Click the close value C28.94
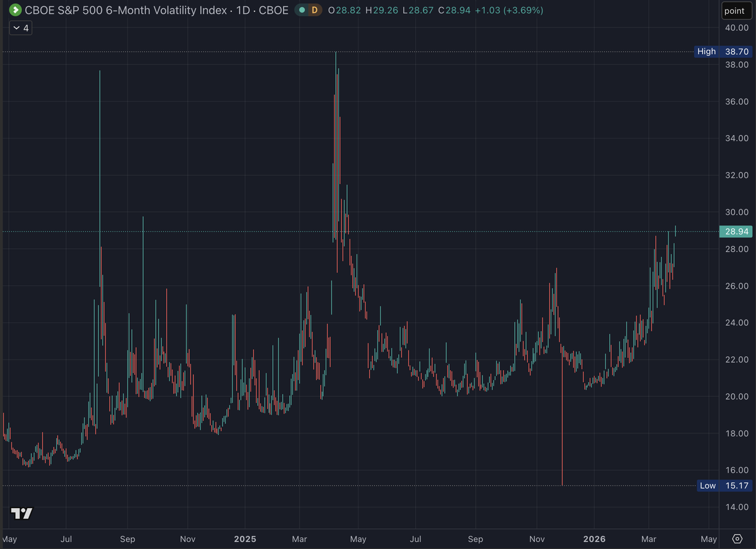Image resolution: width=756 pixels, height=549 pixels. [x=454, y=10]
